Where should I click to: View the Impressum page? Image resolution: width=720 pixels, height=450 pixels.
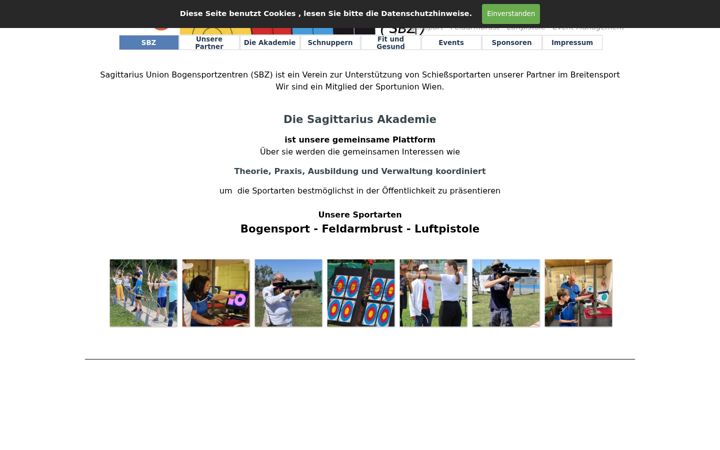click(572, 43)
